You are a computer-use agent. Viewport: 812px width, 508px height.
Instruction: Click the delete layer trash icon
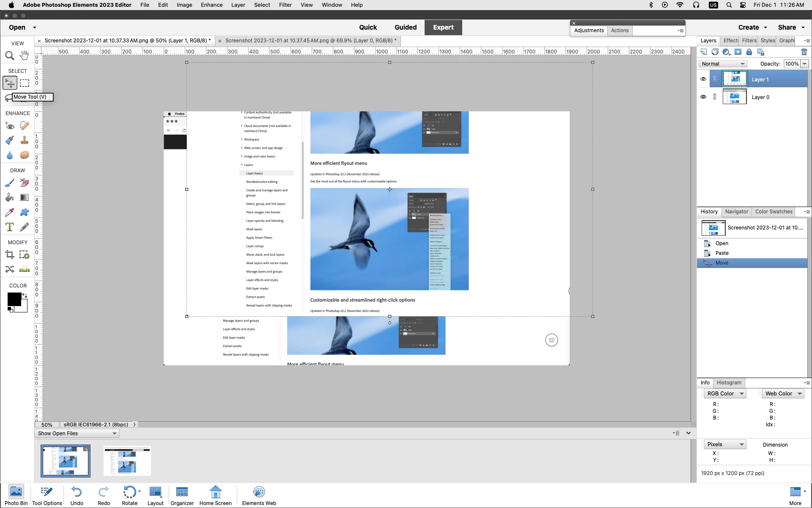(x=804, y=52)
